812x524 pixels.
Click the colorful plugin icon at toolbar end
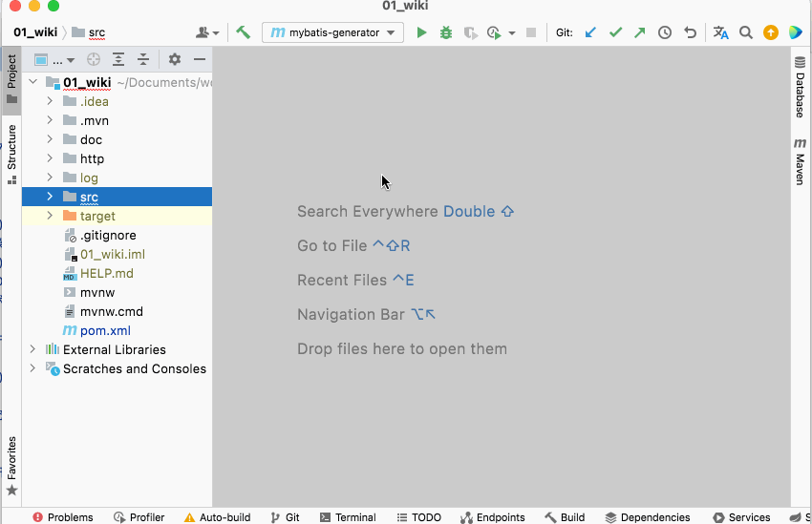796,32
